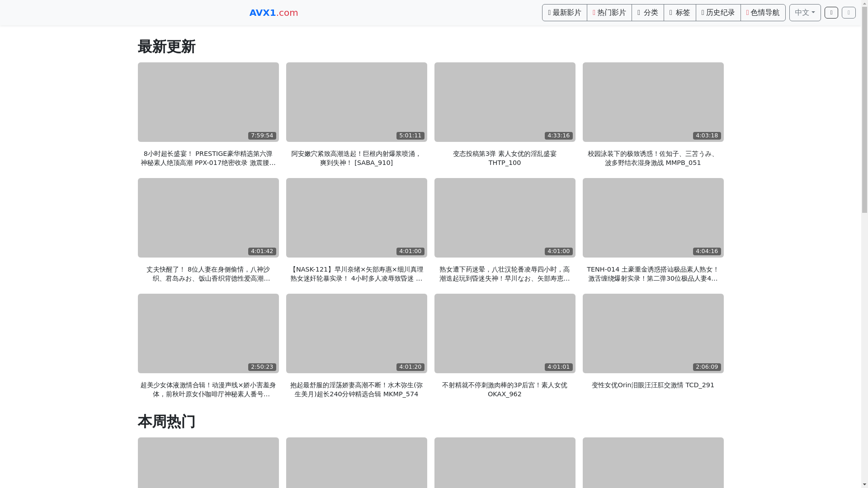Open the thumbnail with duration 4:03:18
The height and width of the screenshot is (488, 868).
653,102
